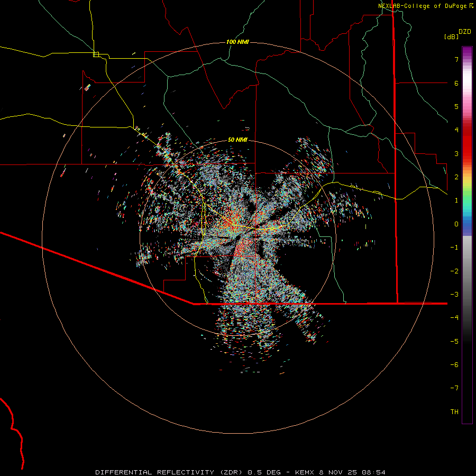The height and width of the screenshot is (476, 476).
Task: Select the "1" value on color scale
Action: 456,200
